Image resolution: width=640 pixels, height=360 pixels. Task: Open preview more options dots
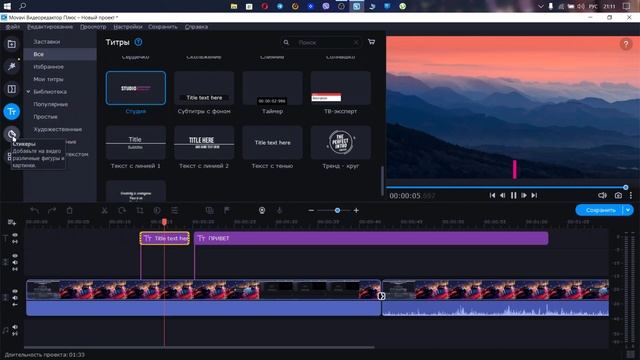pyautogui.click(x=631, y=196)
